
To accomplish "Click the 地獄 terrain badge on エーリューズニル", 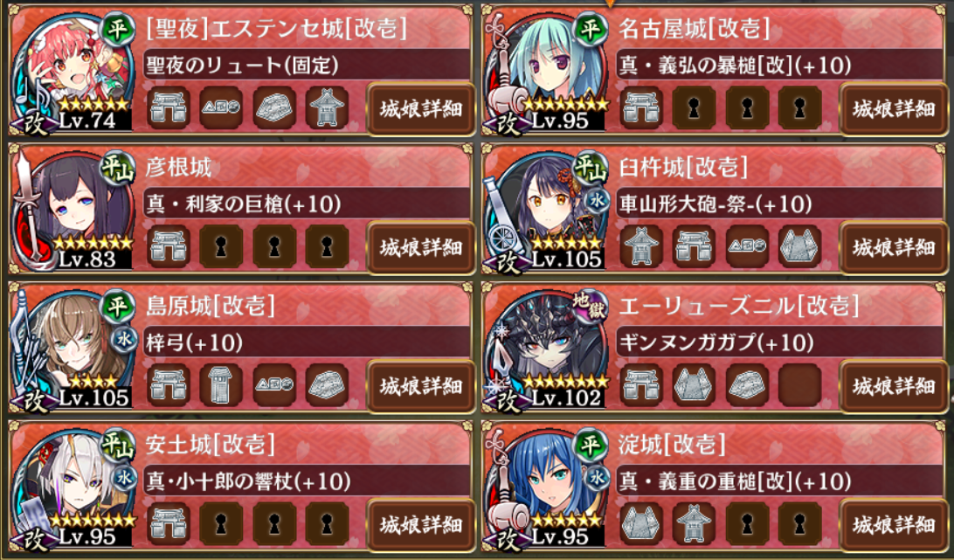I will point(589,305).
